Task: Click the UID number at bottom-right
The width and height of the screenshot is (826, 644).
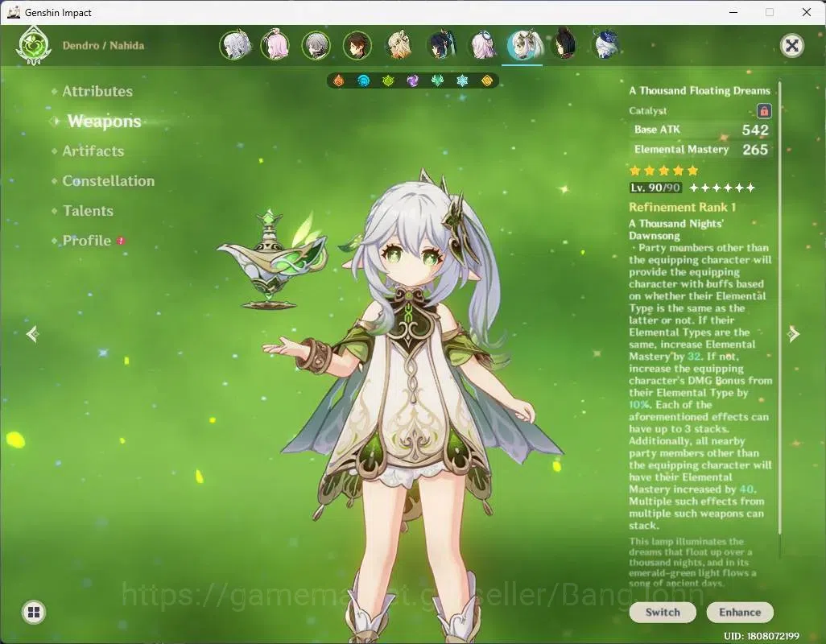Action: [762, 636]
